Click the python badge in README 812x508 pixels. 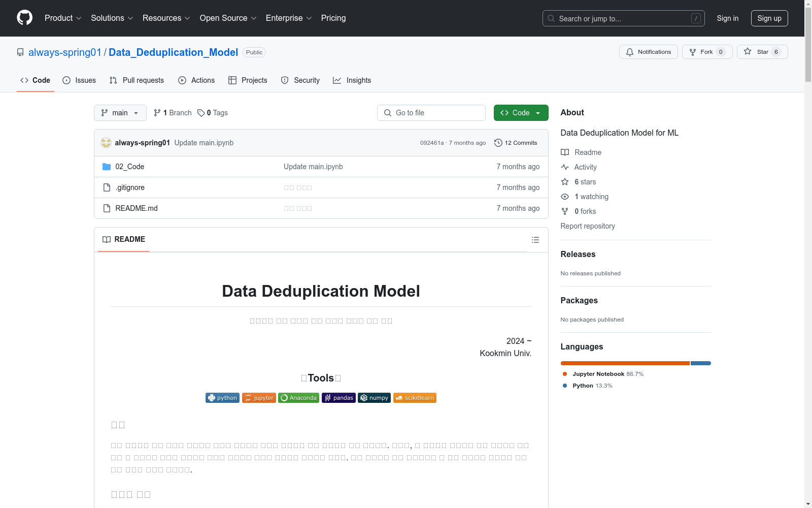point(222,398)
